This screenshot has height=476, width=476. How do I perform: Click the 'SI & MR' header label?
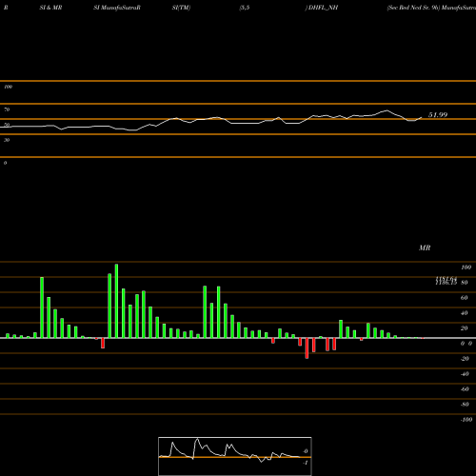pos(50,8)
